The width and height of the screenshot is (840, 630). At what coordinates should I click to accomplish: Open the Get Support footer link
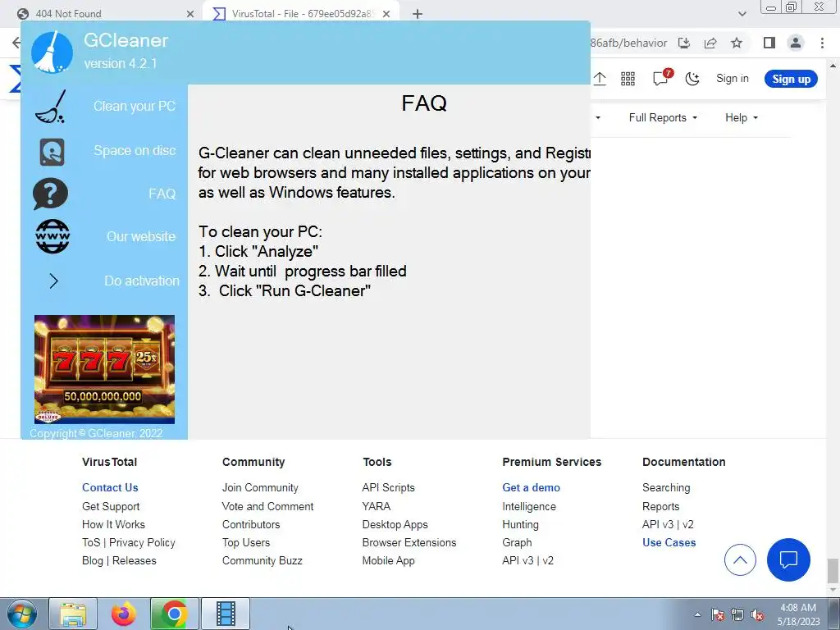tap(111, 506)
